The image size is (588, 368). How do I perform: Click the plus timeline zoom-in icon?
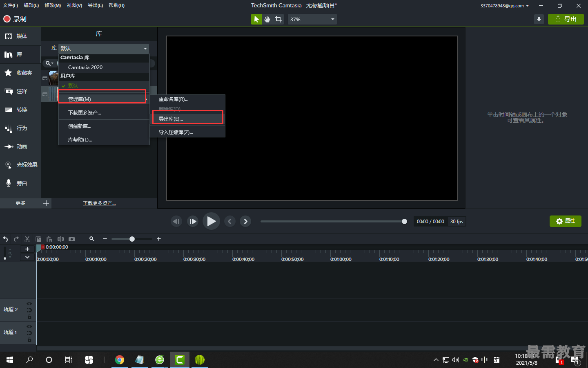(159, 239)
